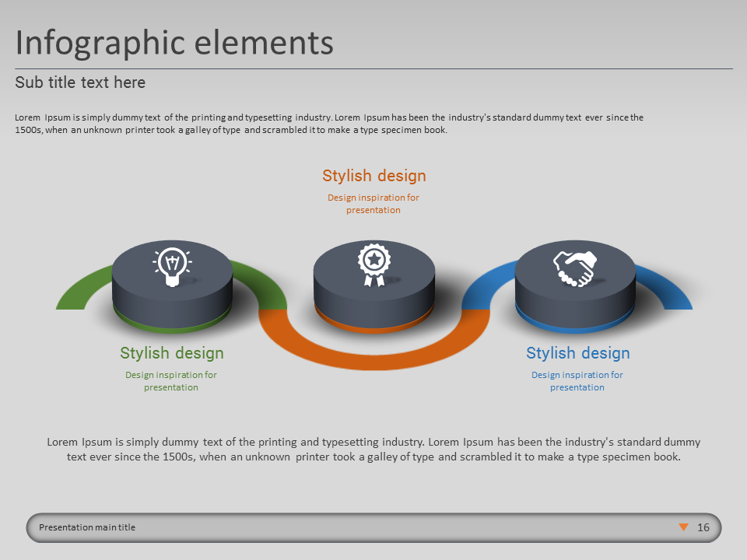Screen dimensions: 747x560
Task: Select the orange curved arc below the middle cylinder
Action: 373,353
